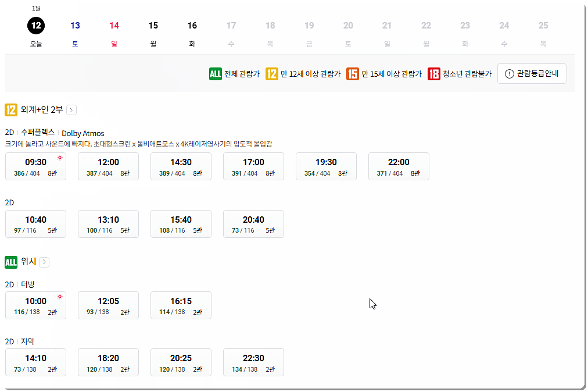Expand details for 외계+인 2부 via its chevron

click(71, 109)
